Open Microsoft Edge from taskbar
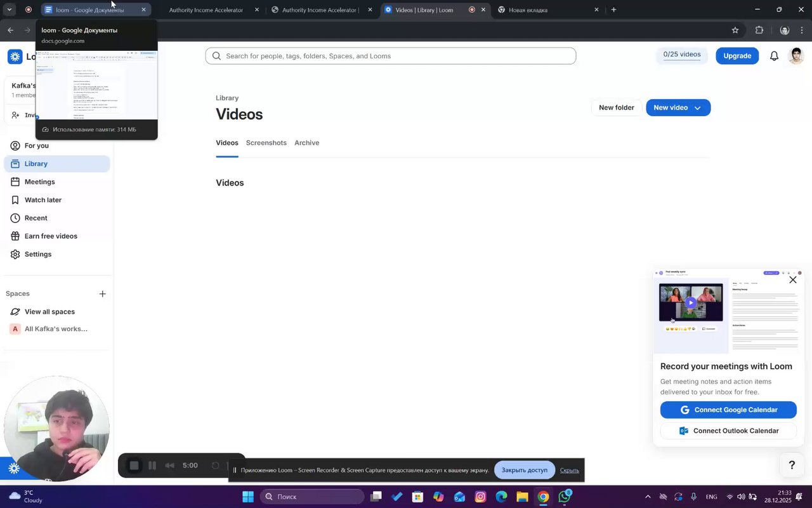Viewport: 812px width, 508px height. [x=501, y=497]
